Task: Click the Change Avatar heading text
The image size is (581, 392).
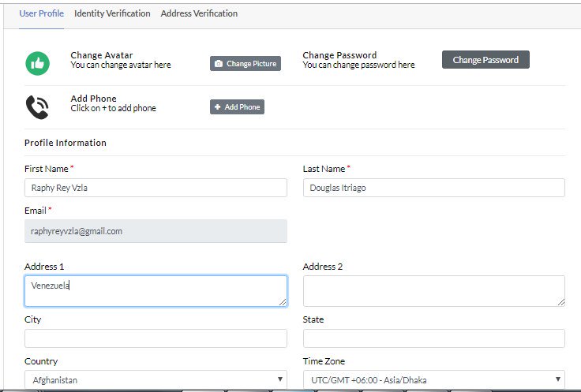Action: (102, 55)
